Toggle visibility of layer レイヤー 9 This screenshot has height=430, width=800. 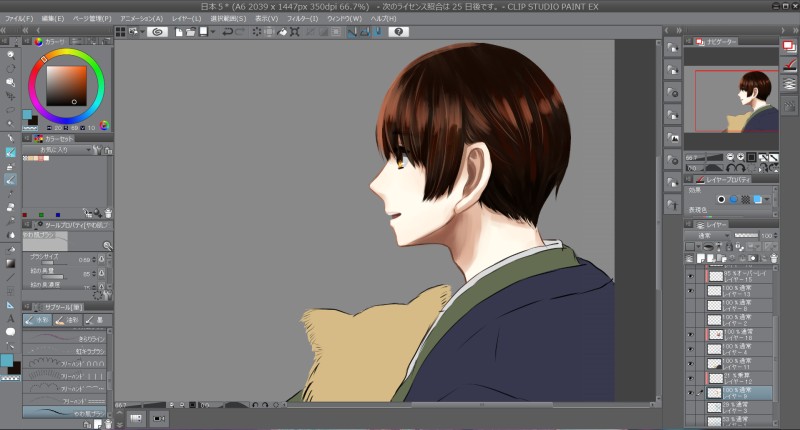click(x=690, y=393)
